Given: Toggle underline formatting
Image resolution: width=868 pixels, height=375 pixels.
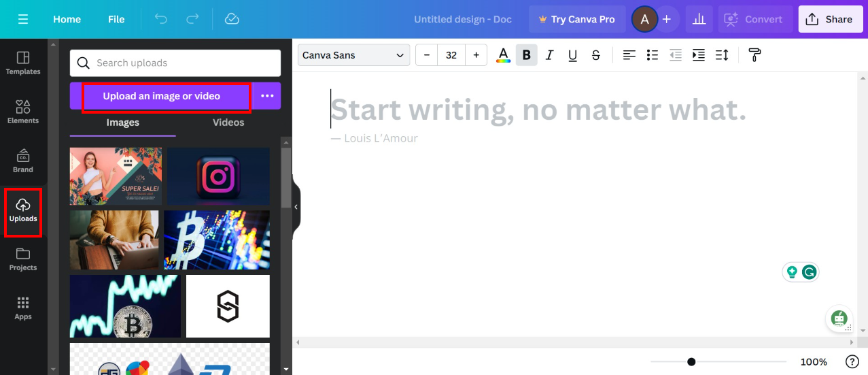Looking at the screenshot, I should pos(573,55).
